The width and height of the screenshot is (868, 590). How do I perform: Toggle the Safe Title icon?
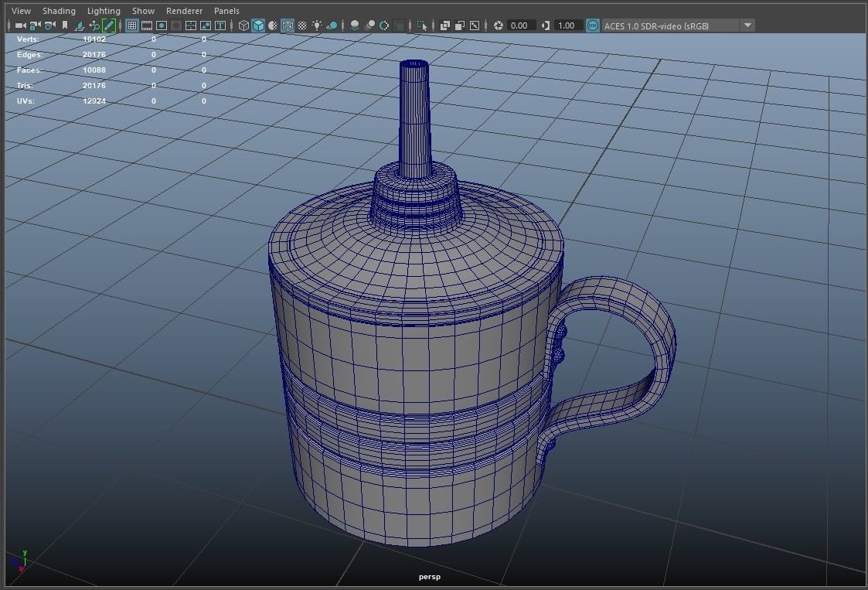[x=220, y=26]
